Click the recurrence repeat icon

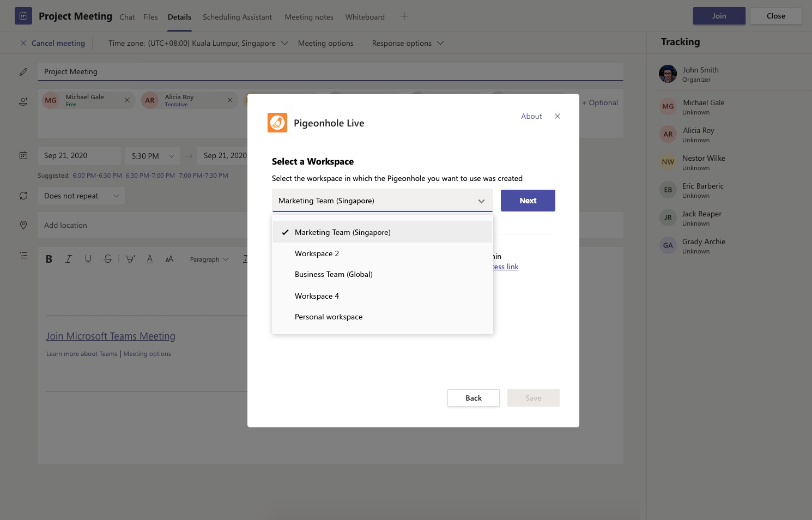click(x=23, y=196)
